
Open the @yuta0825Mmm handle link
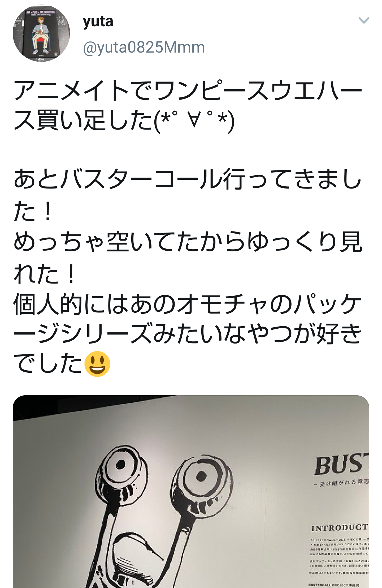point(144,47)
